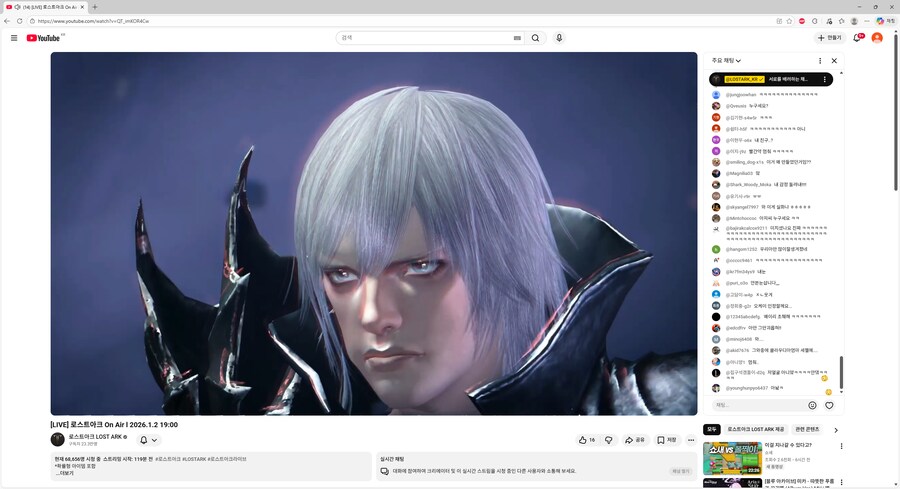Click the browser address bar URL
Screen dimensions: 900x489
click(94, 21)
